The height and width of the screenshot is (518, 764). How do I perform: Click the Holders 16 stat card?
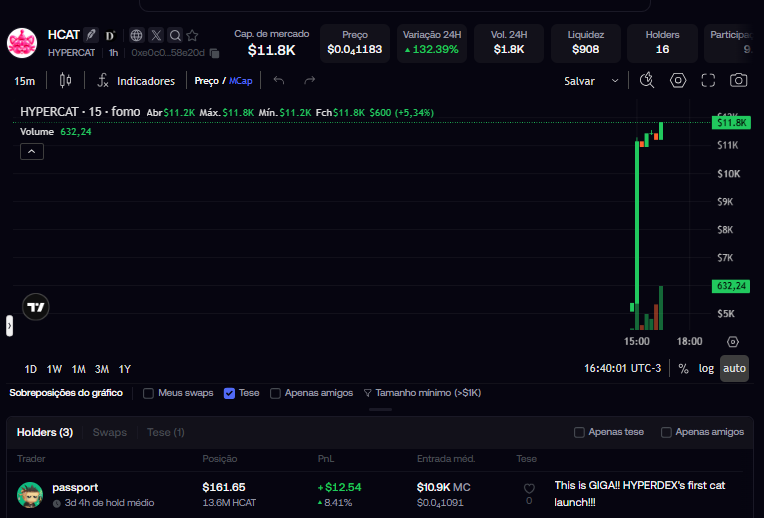(x=662, y=43)
